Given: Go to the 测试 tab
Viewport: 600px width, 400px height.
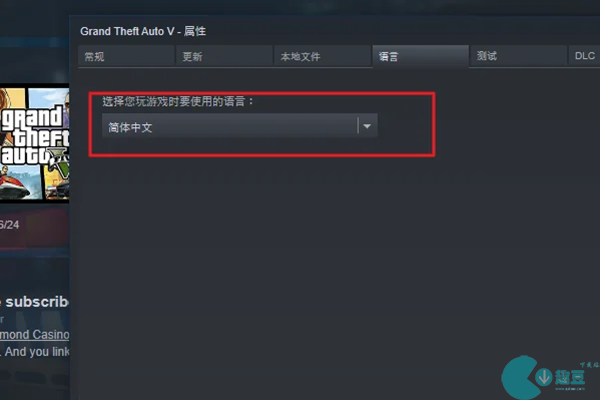Looking at the screenshot, I should [x=518, y=56].
